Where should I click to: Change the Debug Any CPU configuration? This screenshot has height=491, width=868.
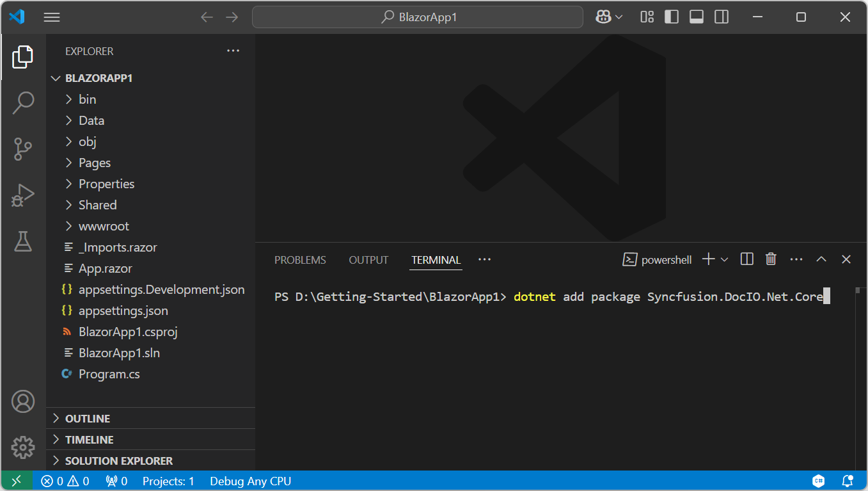click(251, 481)
